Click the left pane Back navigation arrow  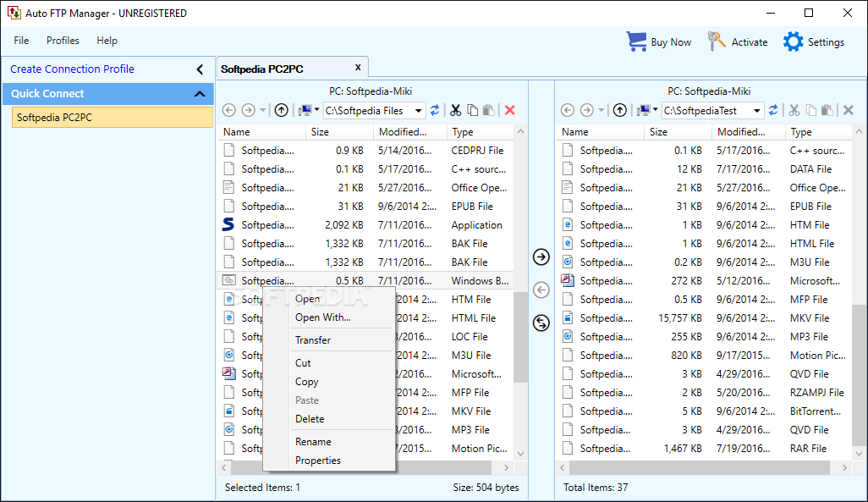[x=229, y=110]
